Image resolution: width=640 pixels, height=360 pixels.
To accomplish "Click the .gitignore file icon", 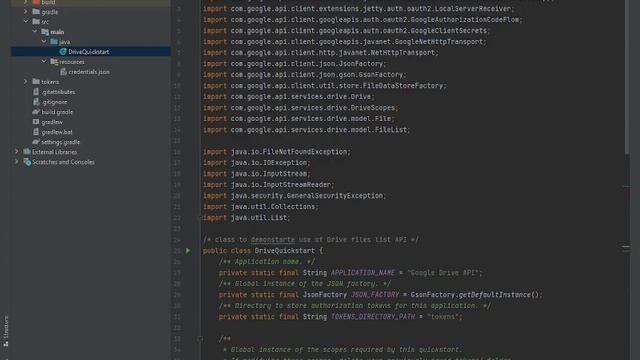I will [36, 102].
